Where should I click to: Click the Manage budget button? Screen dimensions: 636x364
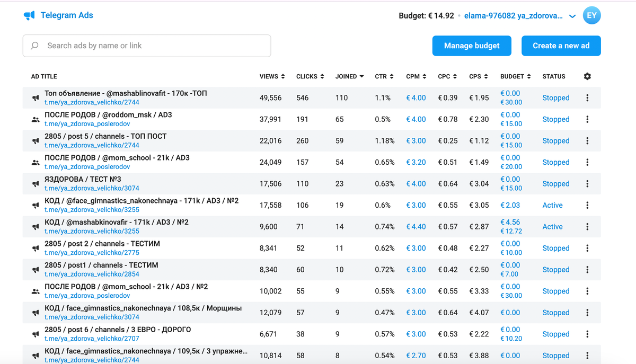[472, 46]
